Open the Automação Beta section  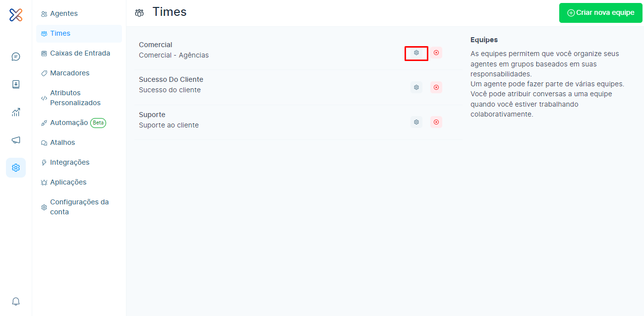point(69,123)
